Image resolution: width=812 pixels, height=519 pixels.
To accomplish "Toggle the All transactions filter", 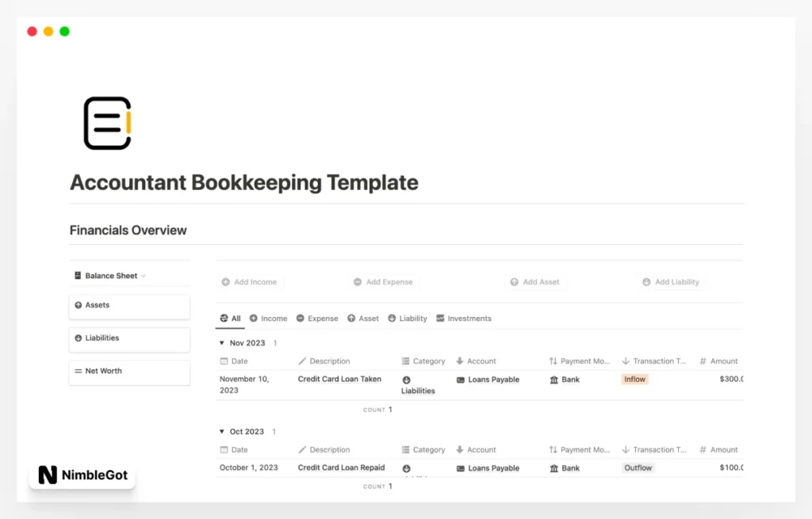I will 230,318.
